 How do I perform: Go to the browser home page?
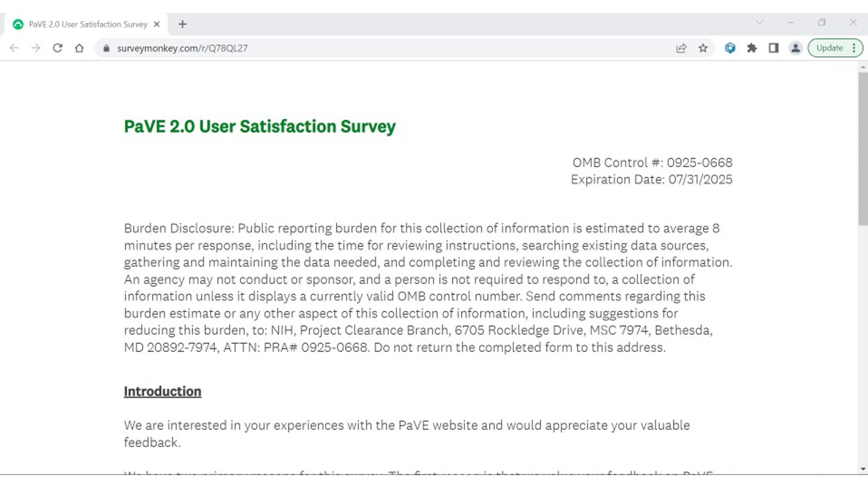tap(79, 48)
